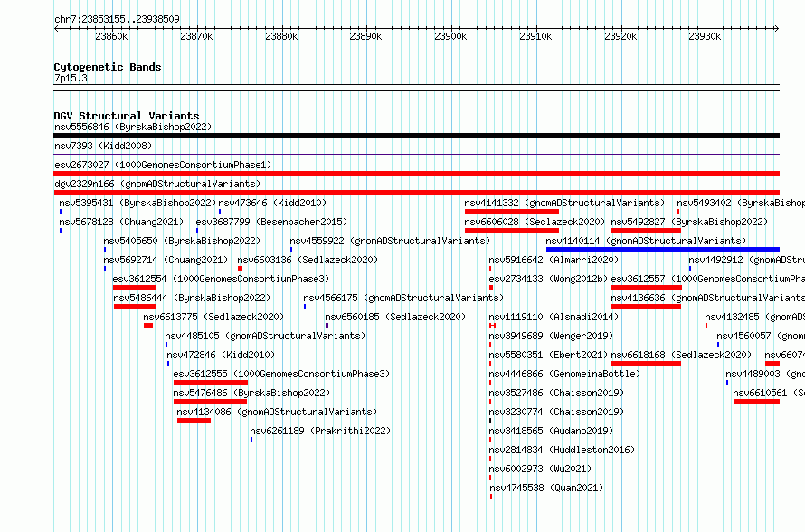805x532 pixels.
Task: Select esv3612557 feature label
Action: 708,279
